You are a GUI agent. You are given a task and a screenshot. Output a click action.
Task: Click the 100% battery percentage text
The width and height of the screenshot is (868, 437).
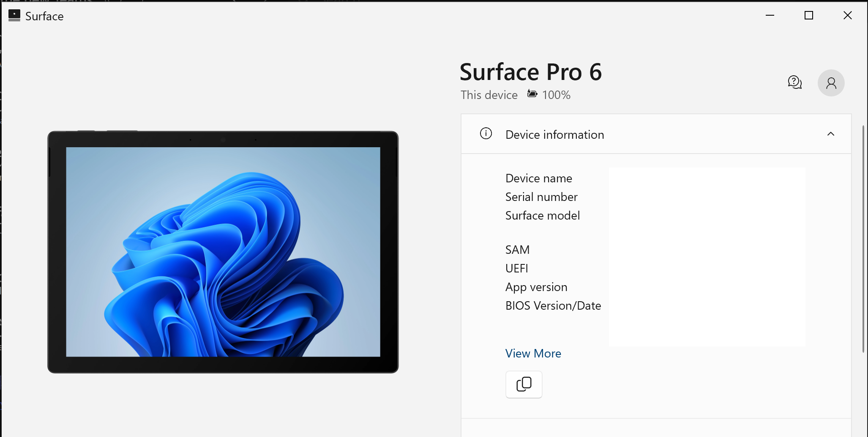pos(556,95)
